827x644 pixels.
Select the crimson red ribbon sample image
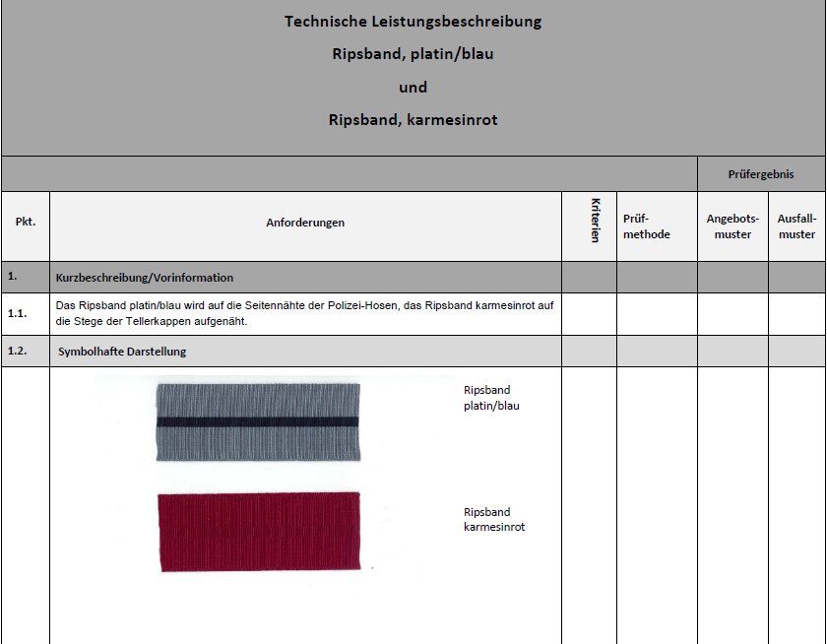(x=257, y=531)
